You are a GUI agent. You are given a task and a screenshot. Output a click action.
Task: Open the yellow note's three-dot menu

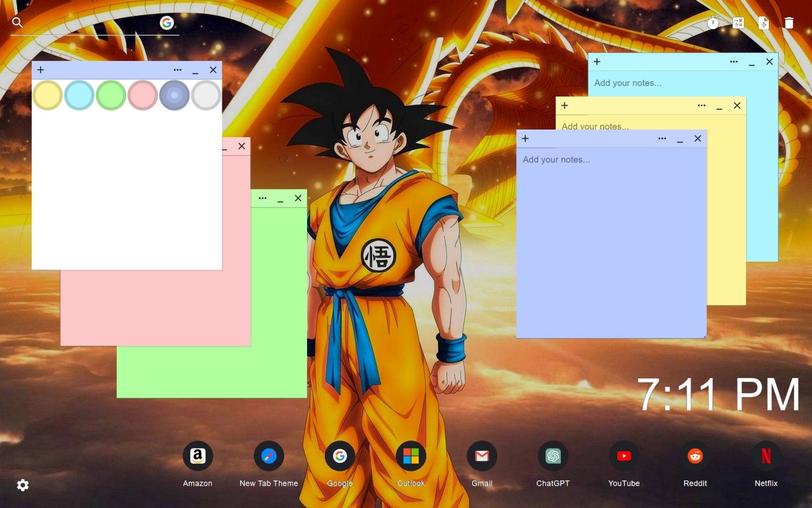(702, 105)
